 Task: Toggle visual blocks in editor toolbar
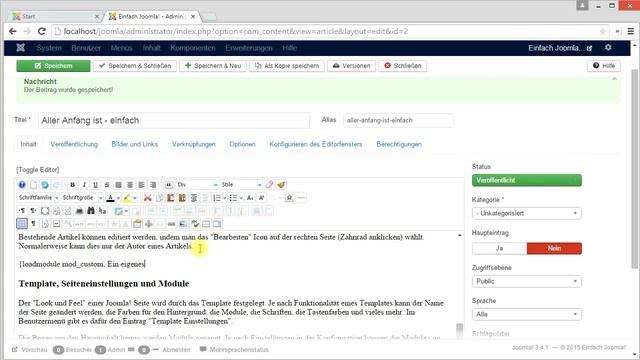pyautogui.click(x=22, y=224)
